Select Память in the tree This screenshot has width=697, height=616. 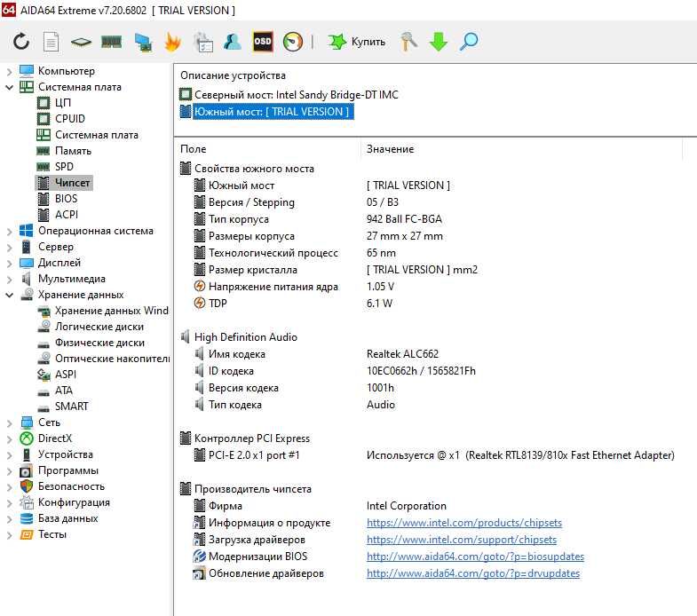73,151
